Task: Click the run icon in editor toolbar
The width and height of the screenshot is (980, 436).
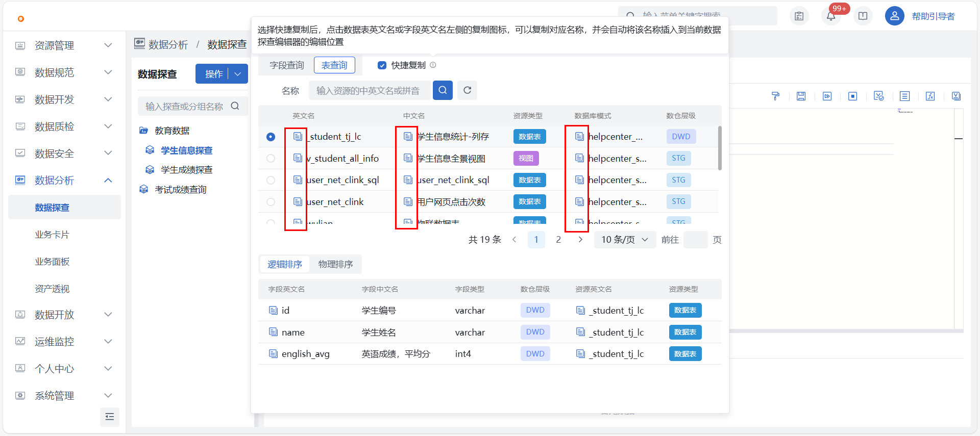Action: pyautogui.click(x=827, y=96)
